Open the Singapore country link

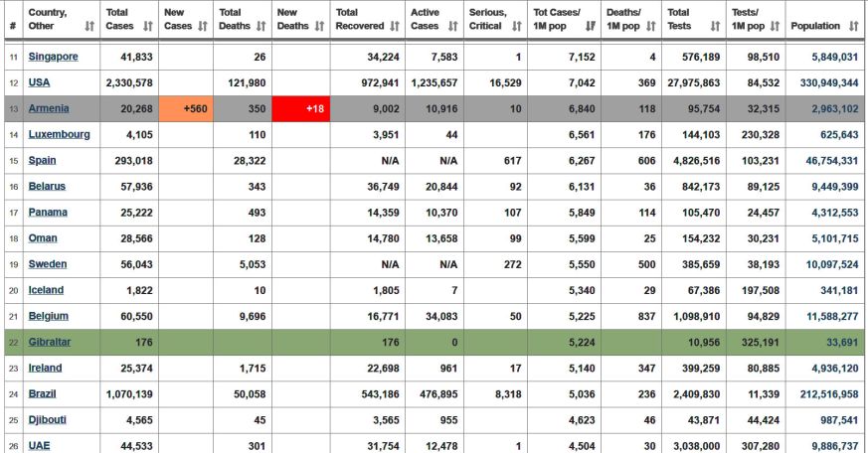(53, 57)
